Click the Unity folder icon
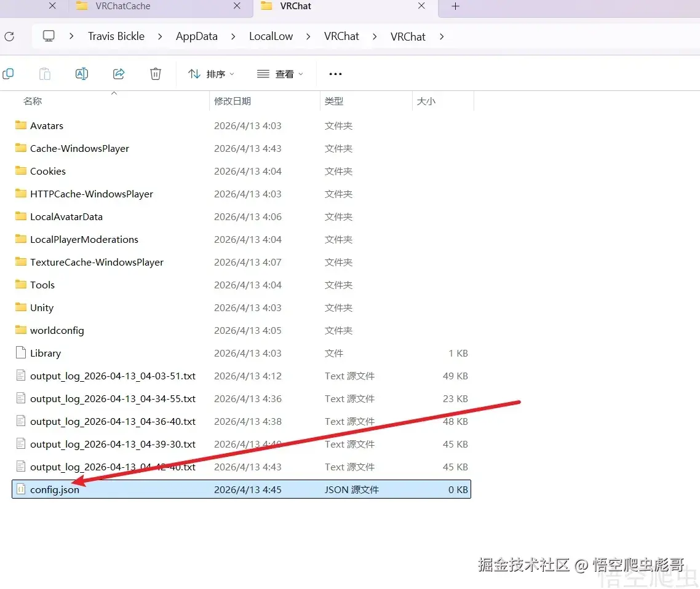Viewport: 700px width, 589px height. [x=20, y=307]
